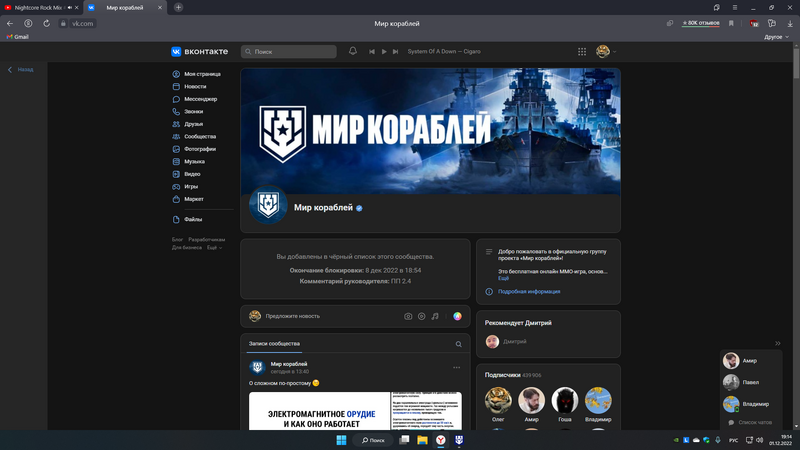This screenshot has width=800, height=450.
Task: Focus the VK search field
Action: [289, 52]
